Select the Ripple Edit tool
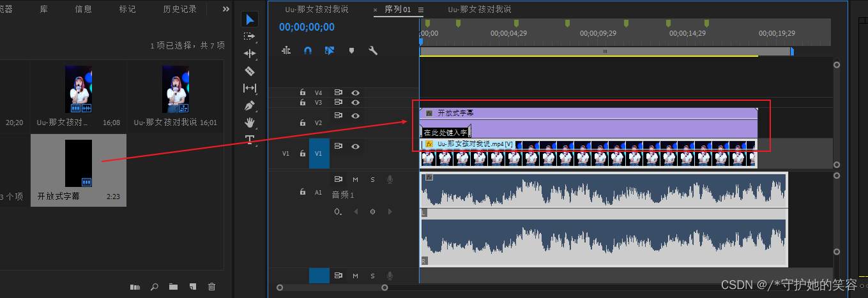The image size is (868, 298). [250, 54]
